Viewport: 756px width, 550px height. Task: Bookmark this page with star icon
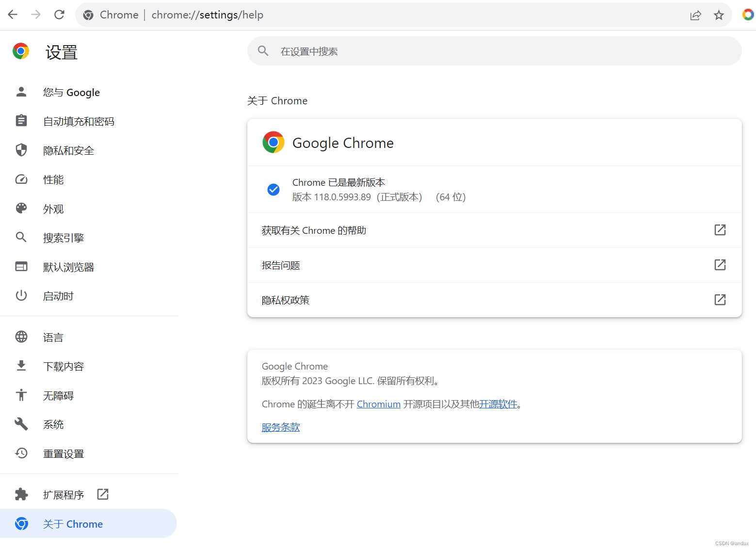tap(719, 15)
